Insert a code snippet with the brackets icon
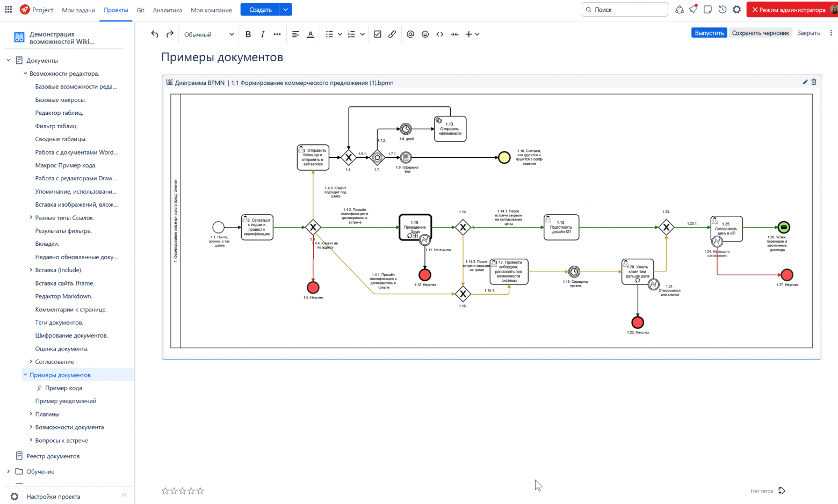This screenshot has width=838, height=504. 440,34
